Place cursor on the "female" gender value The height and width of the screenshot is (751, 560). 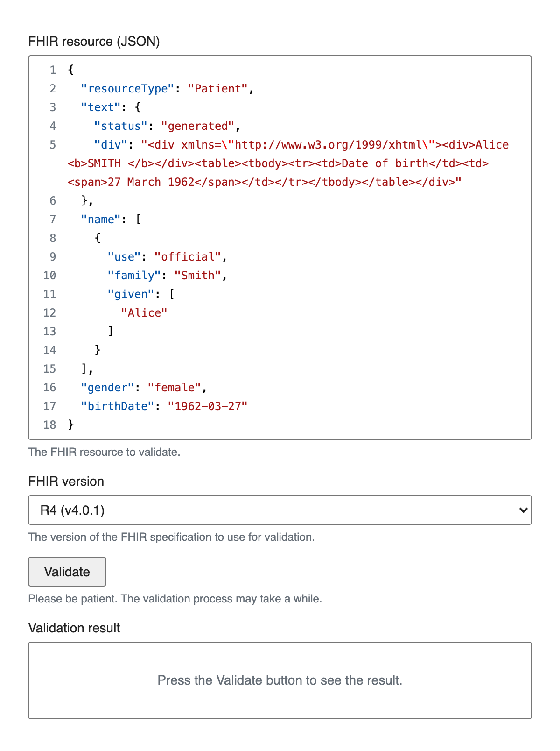point(174,388)
